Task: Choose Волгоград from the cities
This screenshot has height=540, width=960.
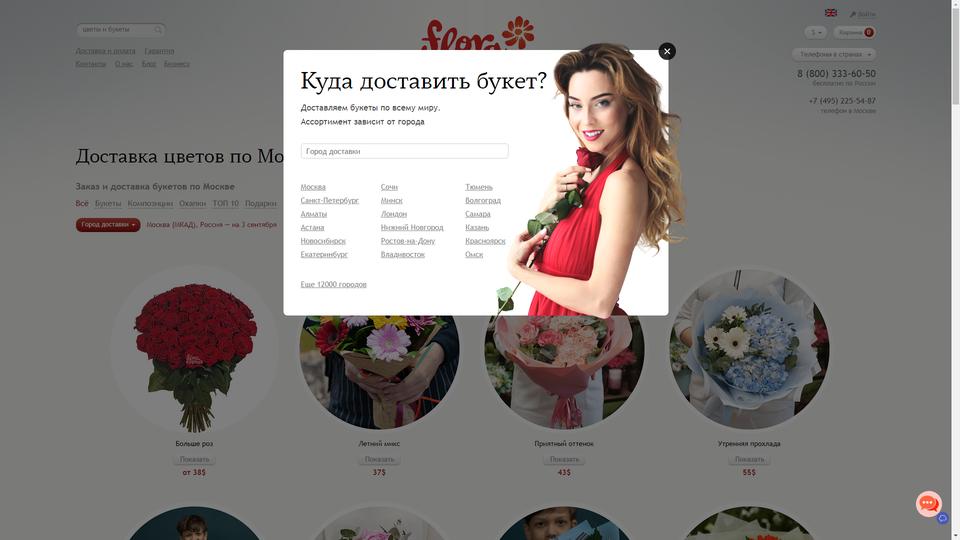Action: coord(482,201)
